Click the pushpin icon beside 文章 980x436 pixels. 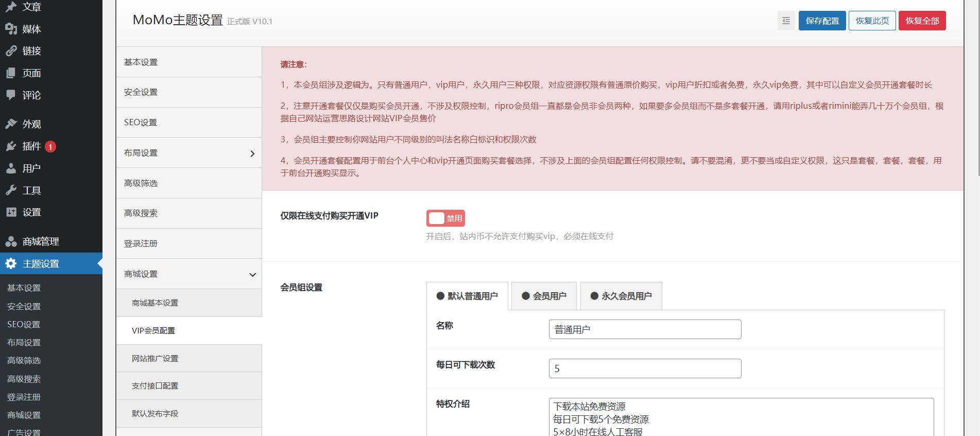click(11, 7)
